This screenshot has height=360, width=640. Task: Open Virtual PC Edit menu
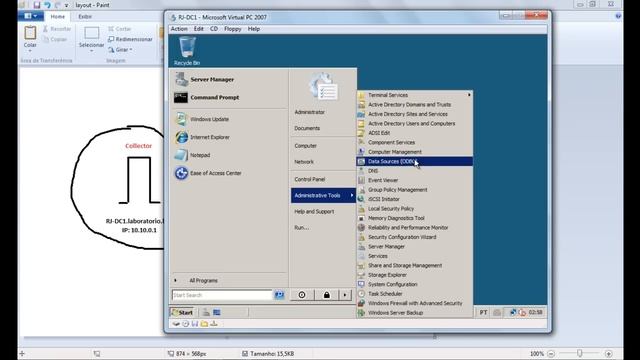tap(199, 29)
